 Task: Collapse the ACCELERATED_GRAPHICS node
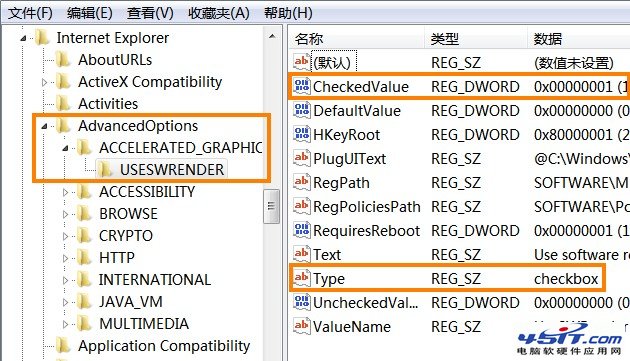click(x=65, y=148)
